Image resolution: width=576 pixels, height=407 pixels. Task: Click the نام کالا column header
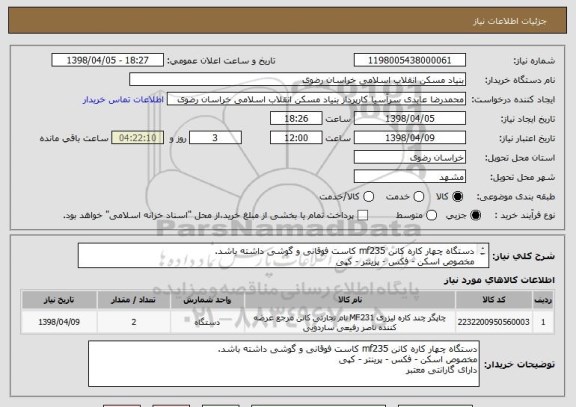(x=350, y=300)
